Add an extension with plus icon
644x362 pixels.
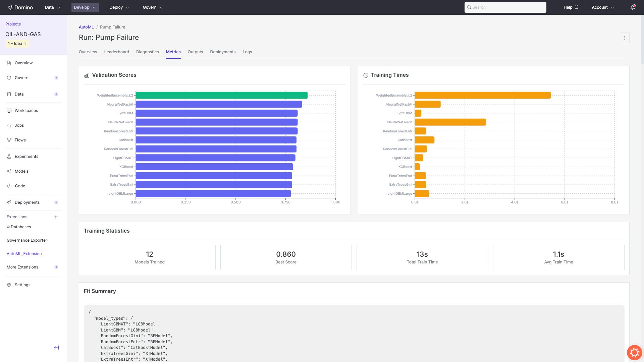point(56,217)
